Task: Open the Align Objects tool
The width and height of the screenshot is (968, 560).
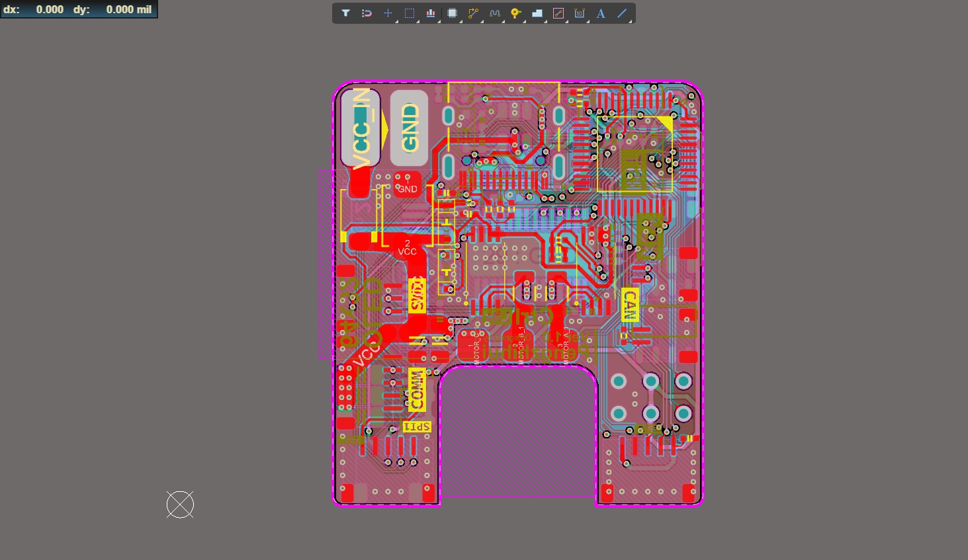Action: 431,13
